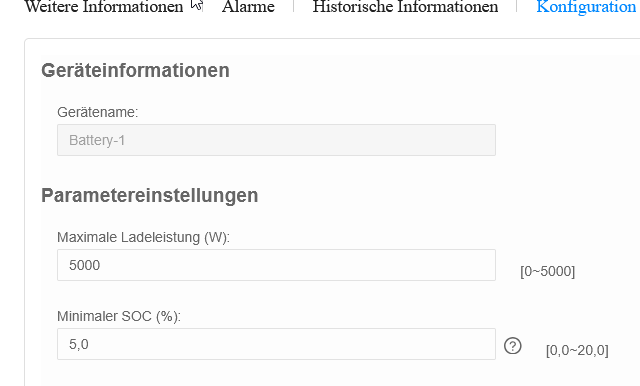Place the cursor on the 5000 value
This screenshot has height=386, width=640.
coord(84,265)
